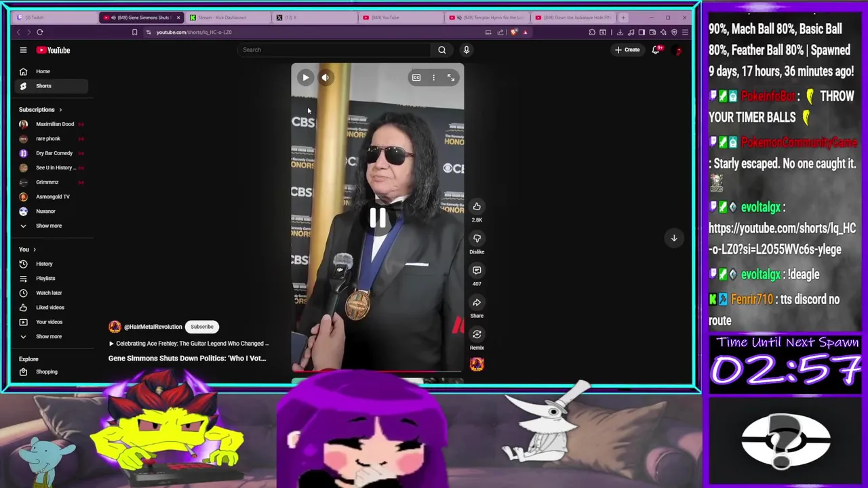Screen dimensions: 868x488
Task: Like this Short with thumbs up
Action: coord(477,207)
